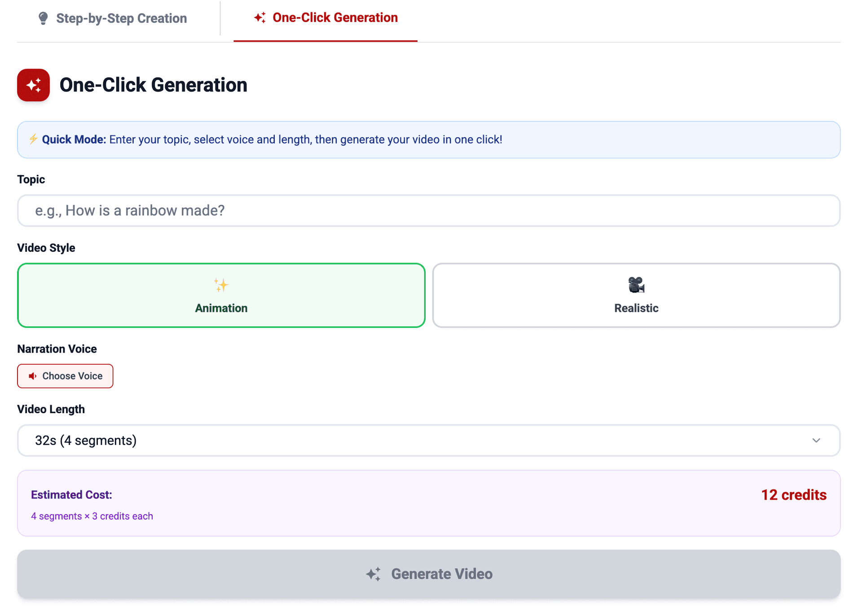Image resolution: width=862 pixels, height=616 pixels.
Task: Click the Choose Voice button
Action: click(66, 376)
